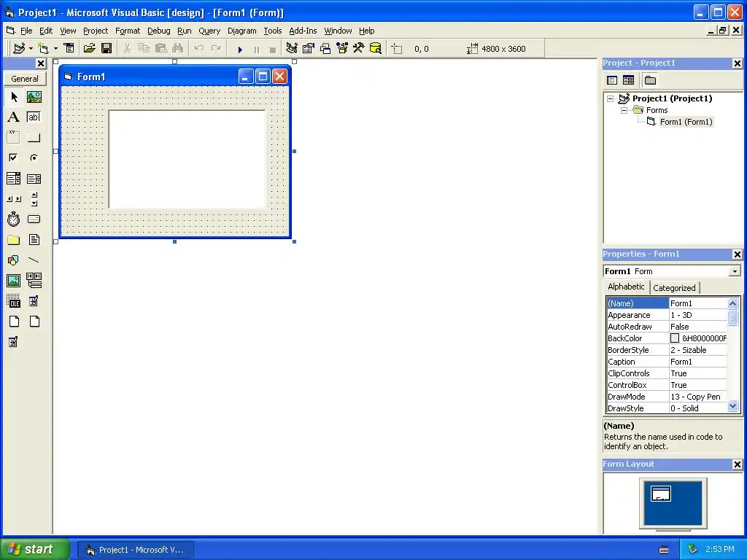
Task: Open the Menu Editor from toolbar
Action: click(69, 48)
